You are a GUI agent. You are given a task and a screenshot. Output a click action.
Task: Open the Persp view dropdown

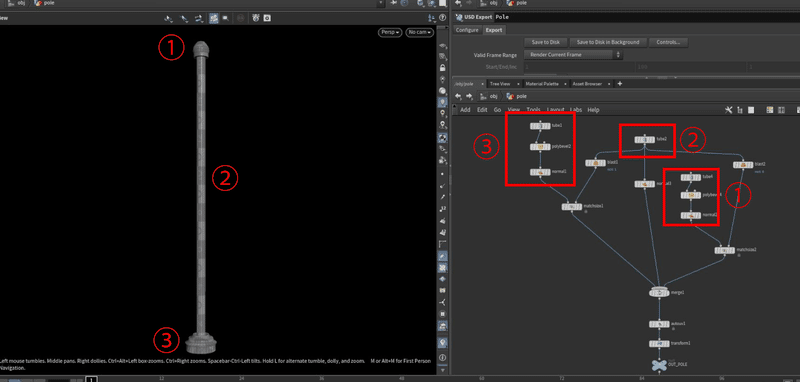pyautogui.click(x=390, y=33)
